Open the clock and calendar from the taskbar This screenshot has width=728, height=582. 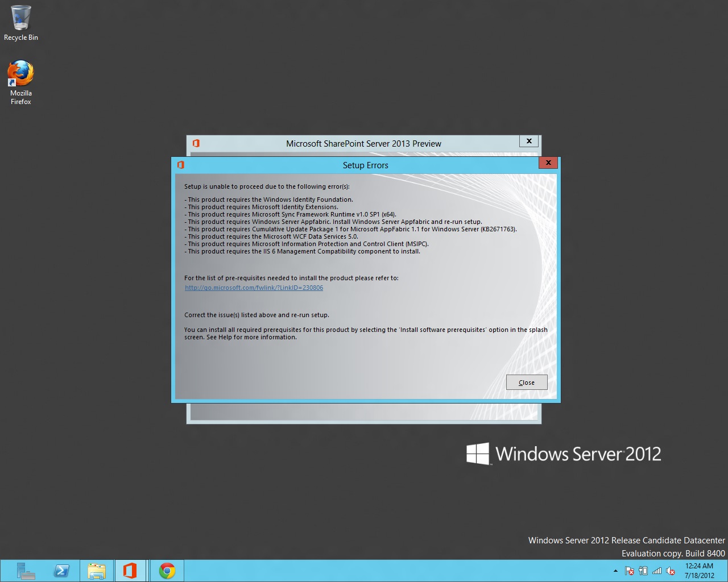pyautogui.click(x=699, y=570)
